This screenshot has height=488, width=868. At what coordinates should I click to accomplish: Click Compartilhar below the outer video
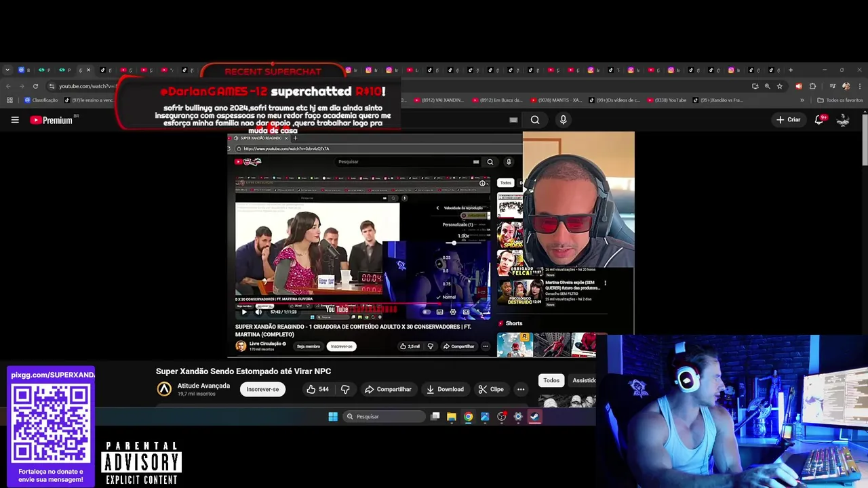[388, 389]
